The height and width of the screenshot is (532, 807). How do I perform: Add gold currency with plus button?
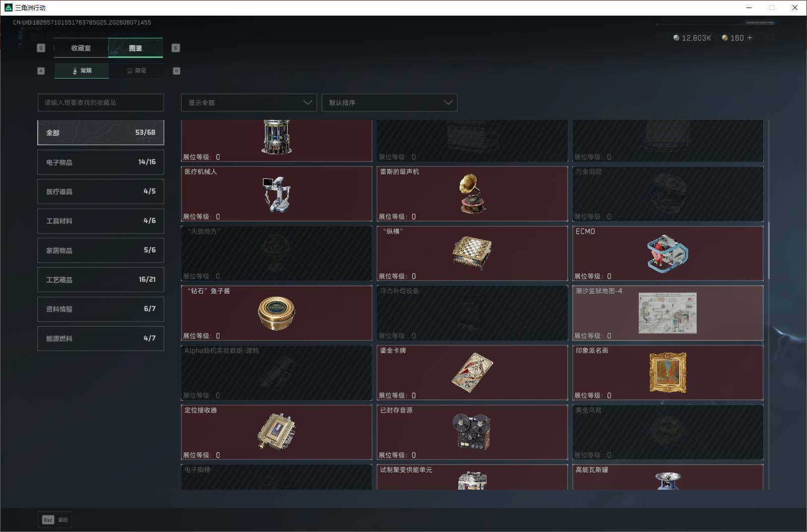click(x=750, y=38)
